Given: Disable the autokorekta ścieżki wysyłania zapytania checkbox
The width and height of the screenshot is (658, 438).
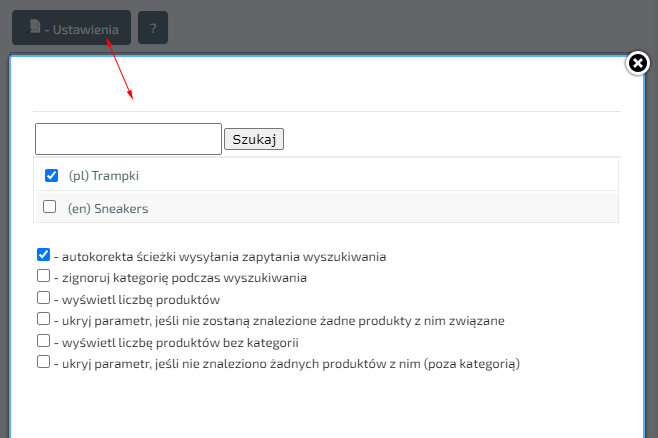Looking at the screenshot, I should point(43,255).
